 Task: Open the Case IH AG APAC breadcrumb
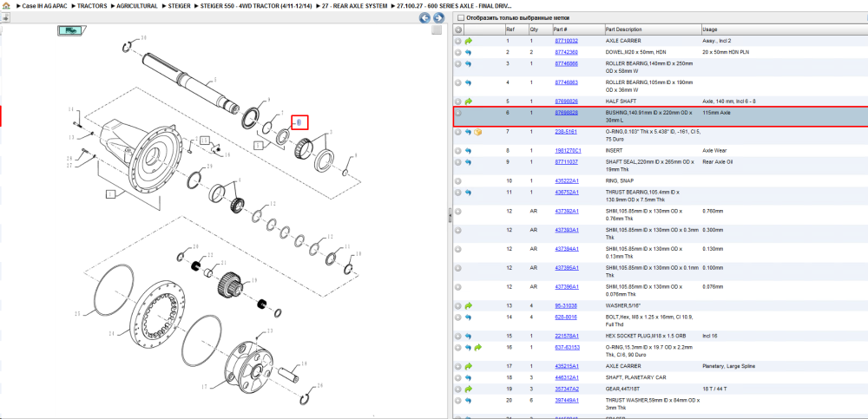tap(45, 5)
